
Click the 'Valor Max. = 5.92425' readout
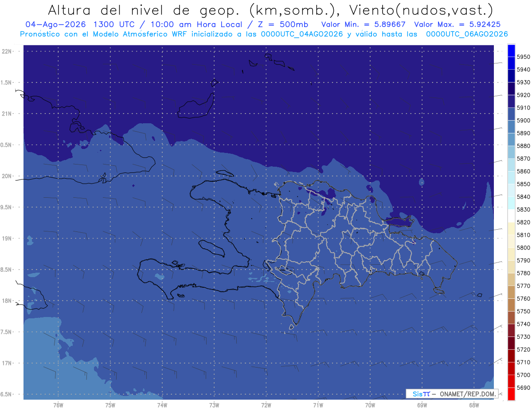click(458, 24)
